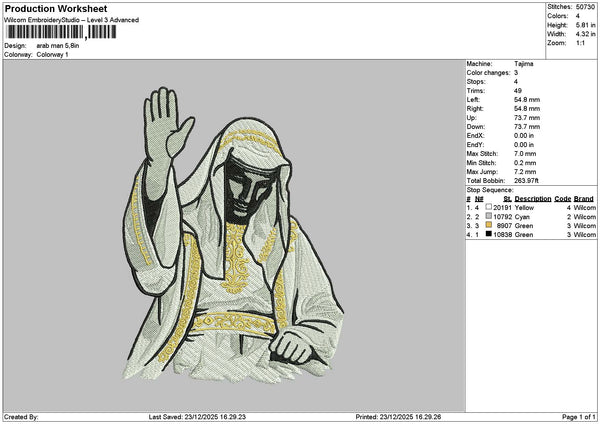Select the height value '5.81 in'

click(585, 25)
